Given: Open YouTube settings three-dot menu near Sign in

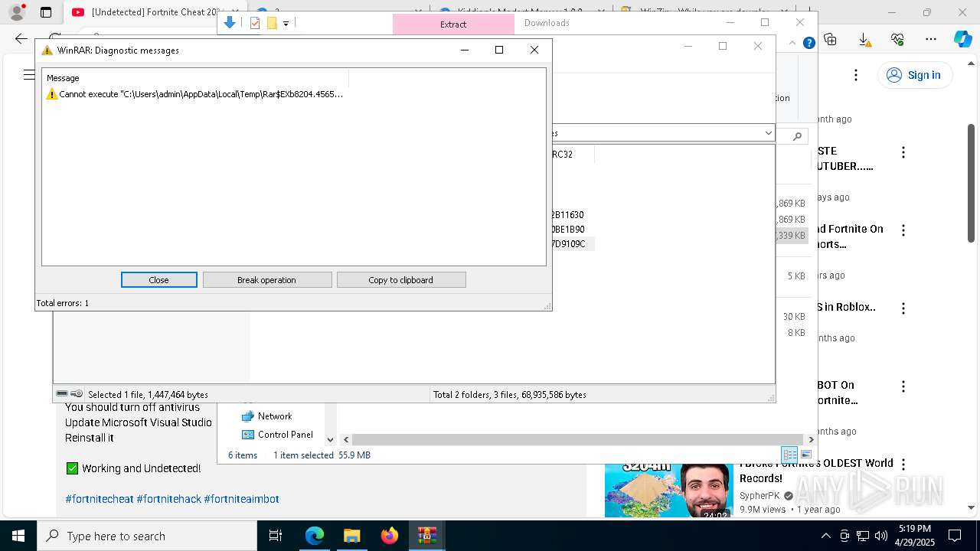Looking at the screenshot, I should pos(856,75).
